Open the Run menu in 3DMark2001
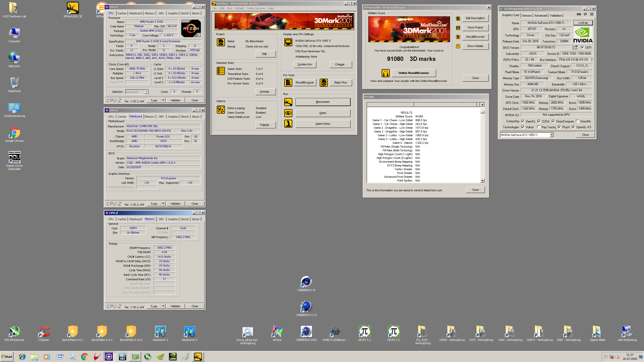This screenshot has width=644, height=362. (229, 8)
